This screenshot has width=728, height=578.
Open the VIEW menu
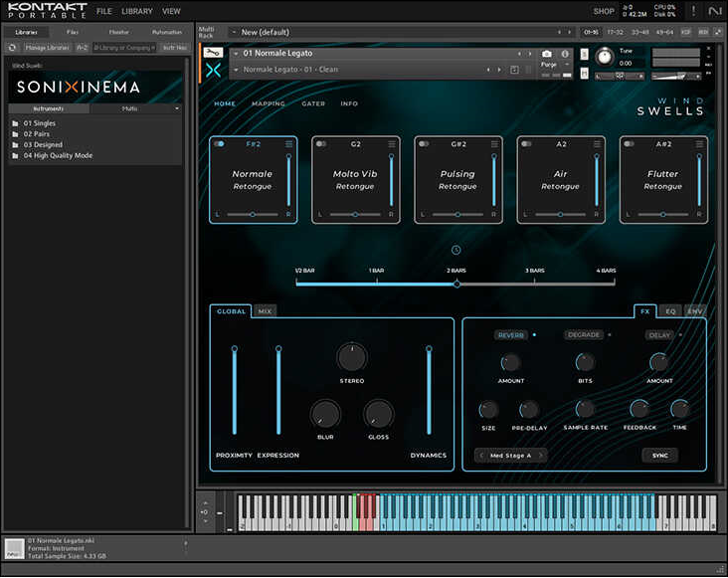pyautogui.click(x=171, y=11)
